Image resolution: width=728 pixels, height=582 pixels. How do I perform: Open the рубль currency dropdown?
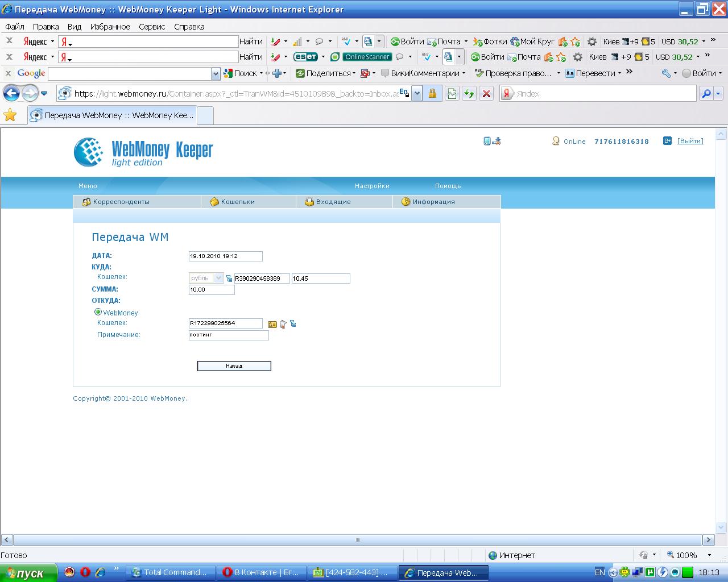point(206,278)
